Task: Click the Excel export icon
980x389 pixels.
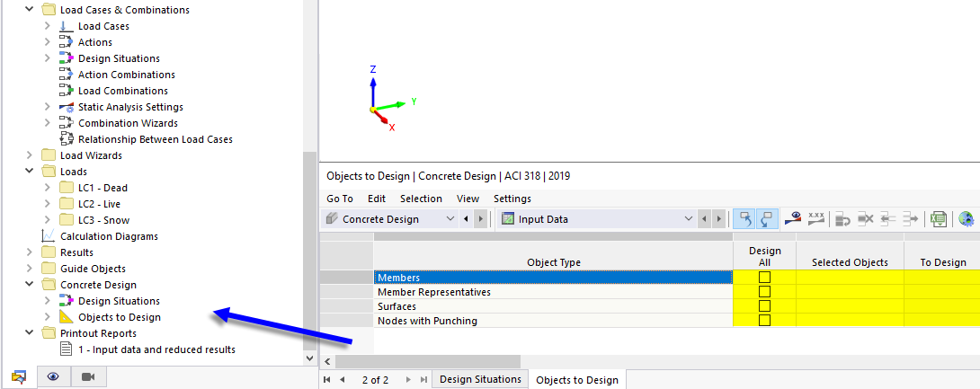Action: 938,218
